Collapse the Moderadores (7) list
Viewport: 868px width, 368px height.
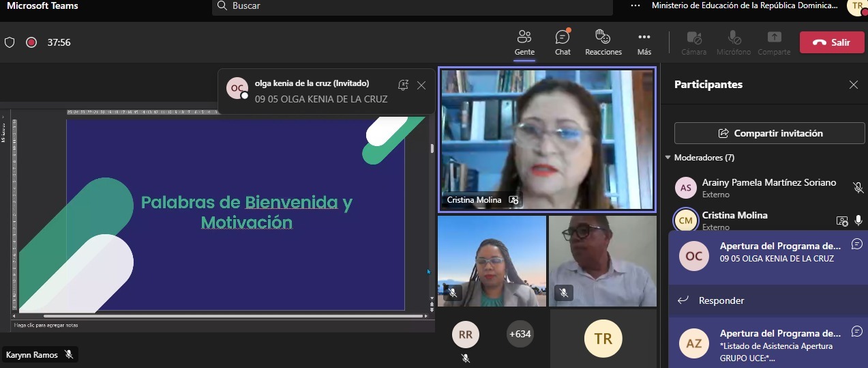pyautogui.click(x=668, y=158)
